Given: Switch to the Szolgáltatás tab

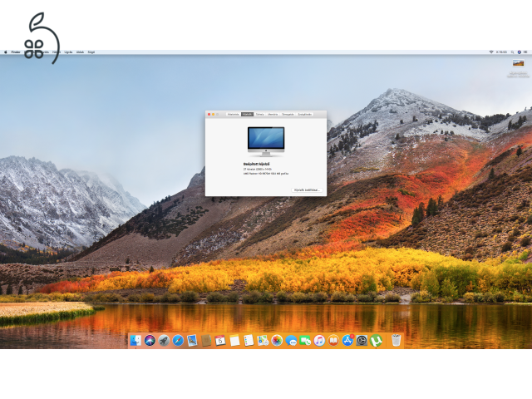Looking at the screenshot, I should pyautogui.click(x=305, y=115).
